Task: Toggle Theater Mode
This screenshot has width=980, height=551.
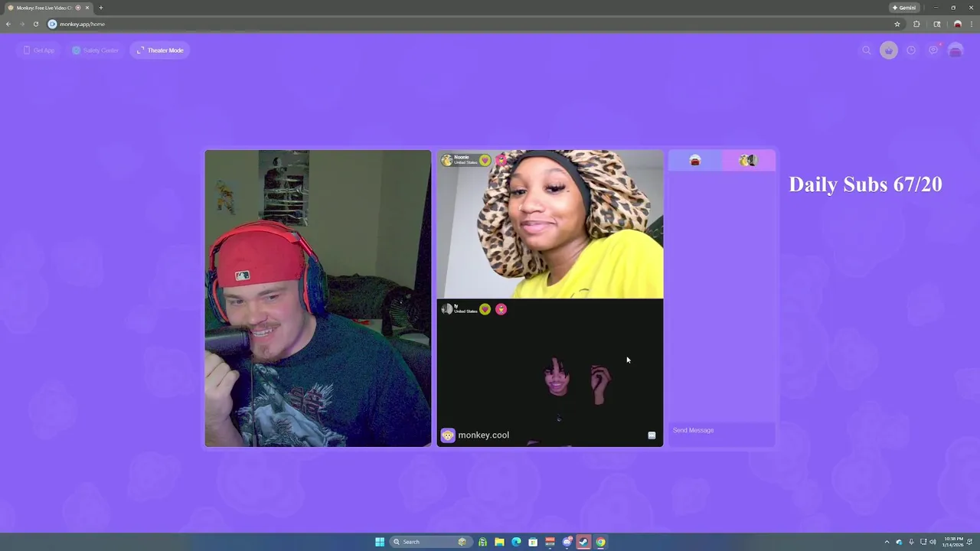Action: point(160,51)
